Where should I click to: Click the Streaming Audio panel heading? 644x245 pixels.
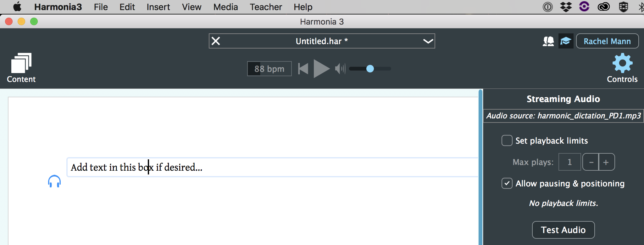pos(563,99)
